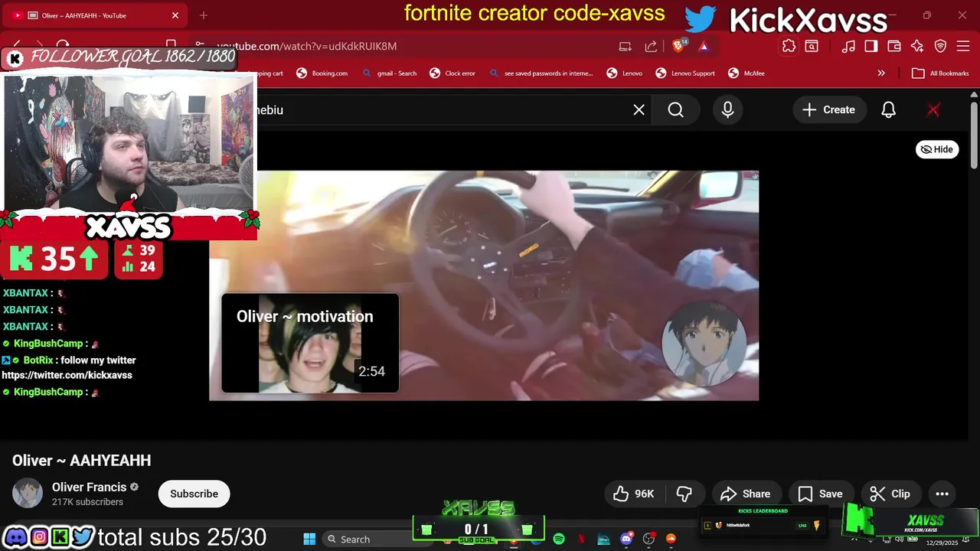Open Discord from the taskbar
980x551 pixels.
(627, 539)
